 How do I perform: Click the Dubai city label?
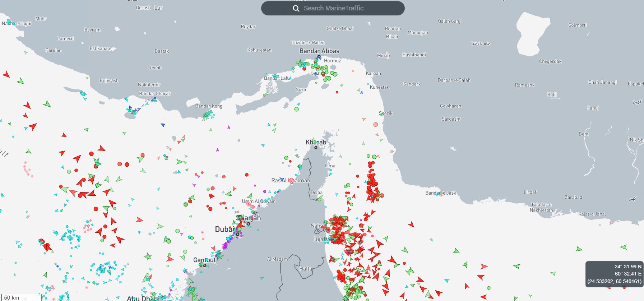click(224, 229)
